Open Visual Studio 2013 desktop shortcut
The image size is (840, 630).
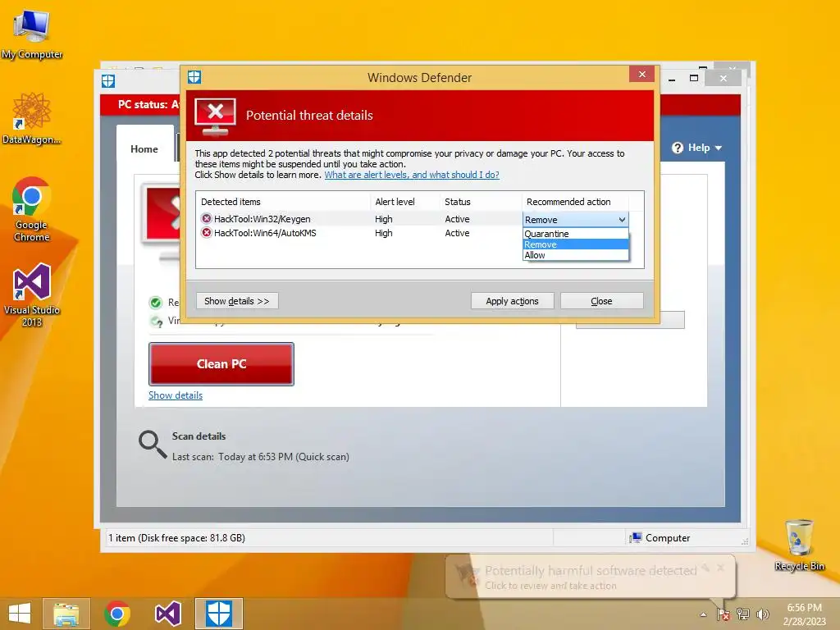(x=32, y=294)
